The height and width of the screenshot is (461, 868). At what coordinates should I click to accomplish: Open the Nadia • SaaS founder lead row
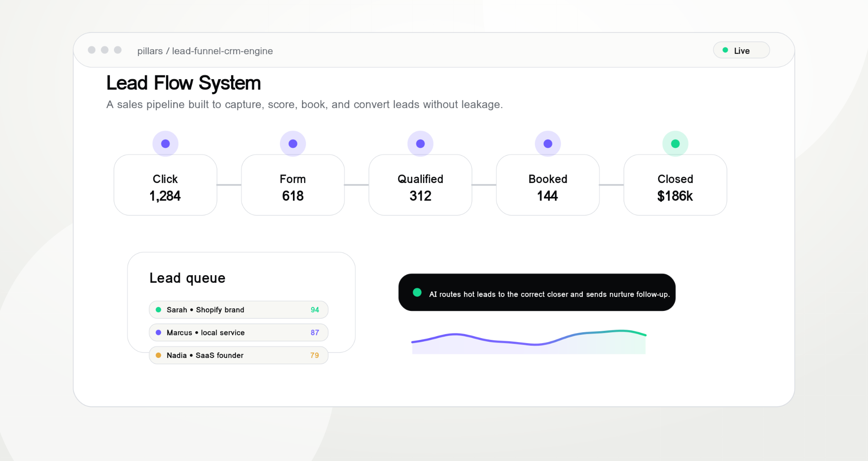click(x=239, y=355)
